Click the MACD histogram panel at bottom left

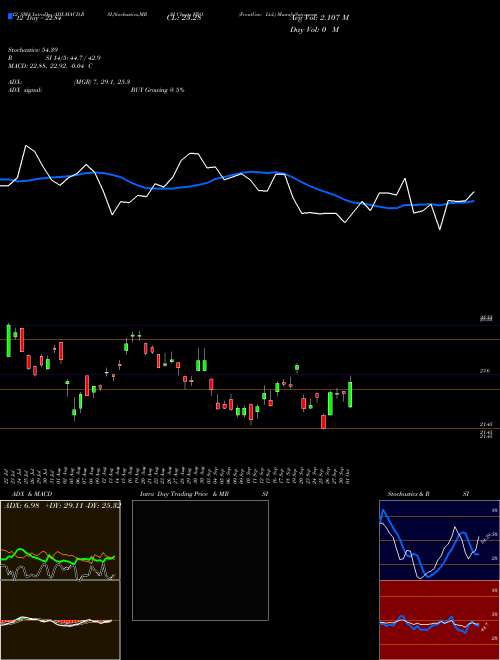60,620
